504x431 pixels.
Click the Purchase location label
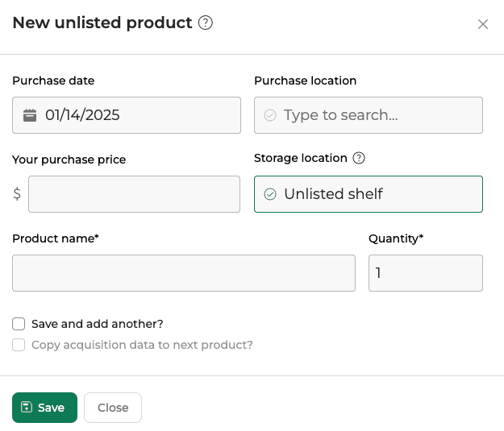pos(306,81)
